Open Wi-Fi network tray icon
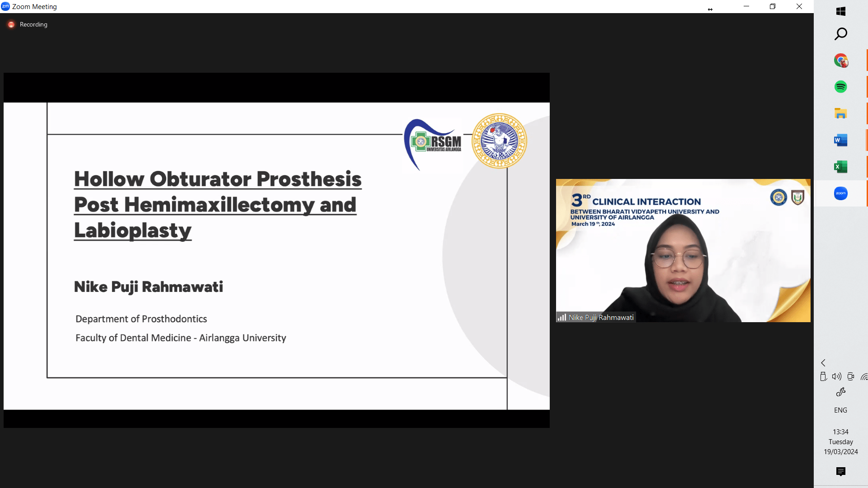The width and height of the screenshot is (868, 488). click(864, 376)
